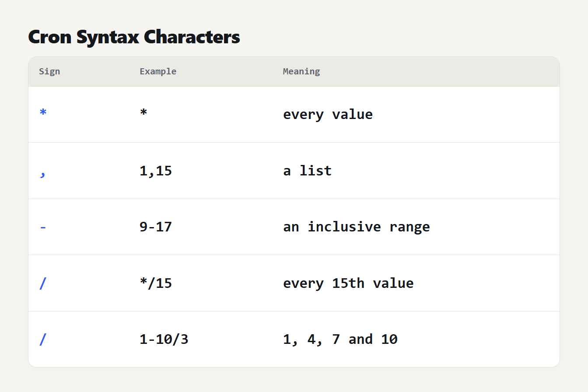Click the "a list" meaning cell
Image resolution: width=588 pixels, height=392 pixels.
(x=308, y=171)
